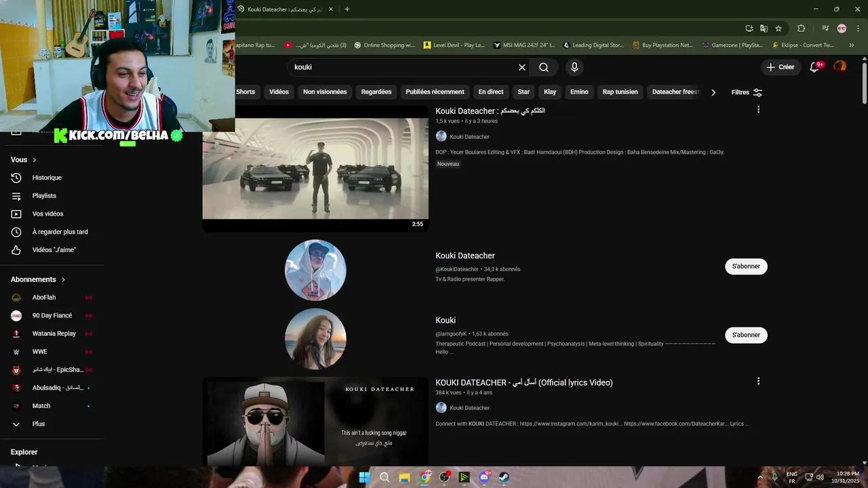Screen dimensions: 868x488
Task: Select the Vidéos filter chip
Action: [279, 92]
